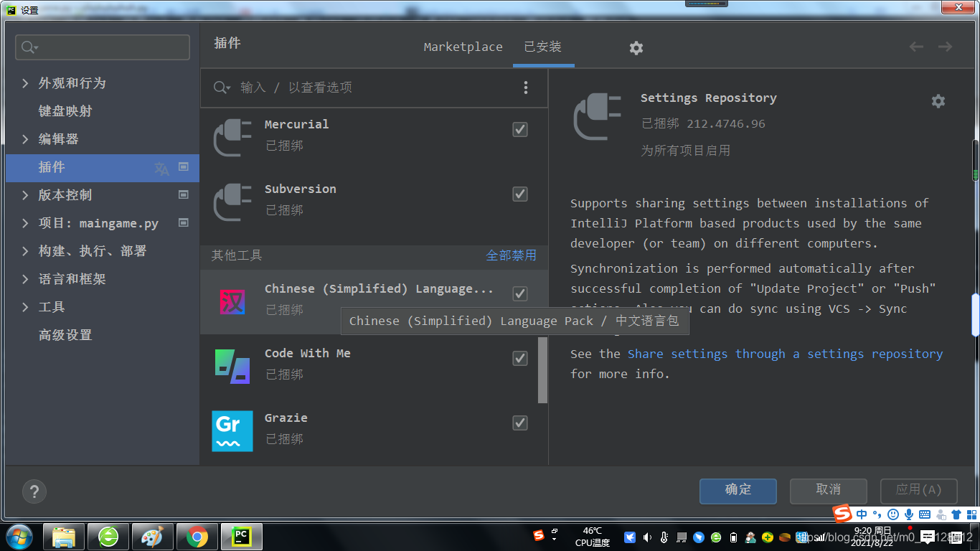Expand the 构建、执行、部署 group
The image size is (980, 551).
[26, 251]
